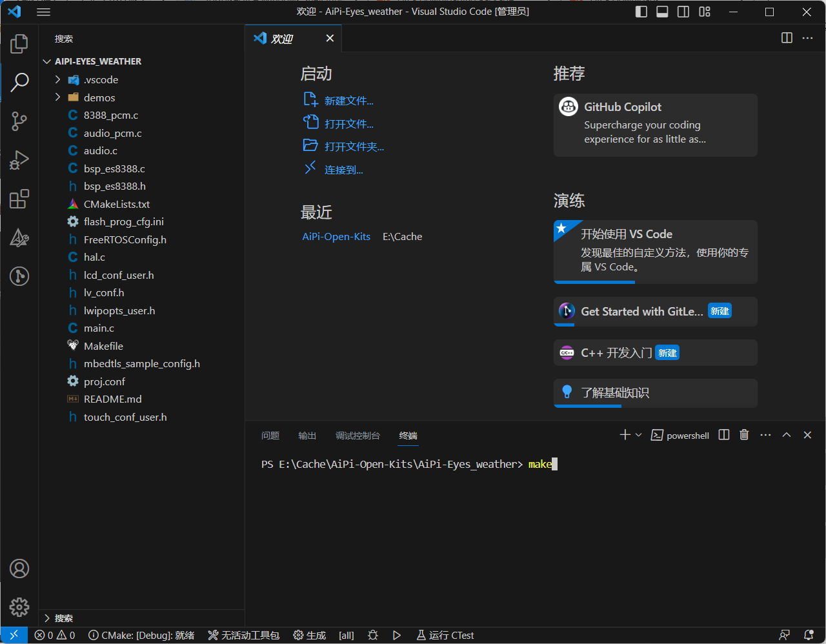Select the powershell terminal label
The height and width of the screenshot is (644, 826).
coord(680,436)
